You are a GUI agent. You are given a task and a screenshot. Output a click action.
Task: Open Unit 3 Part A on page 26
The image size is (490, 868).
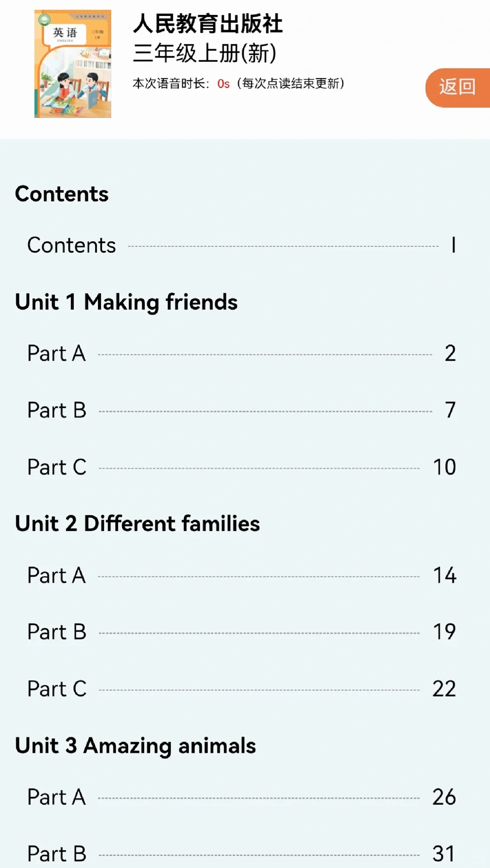pyautogui.click(x=57, y=797)
